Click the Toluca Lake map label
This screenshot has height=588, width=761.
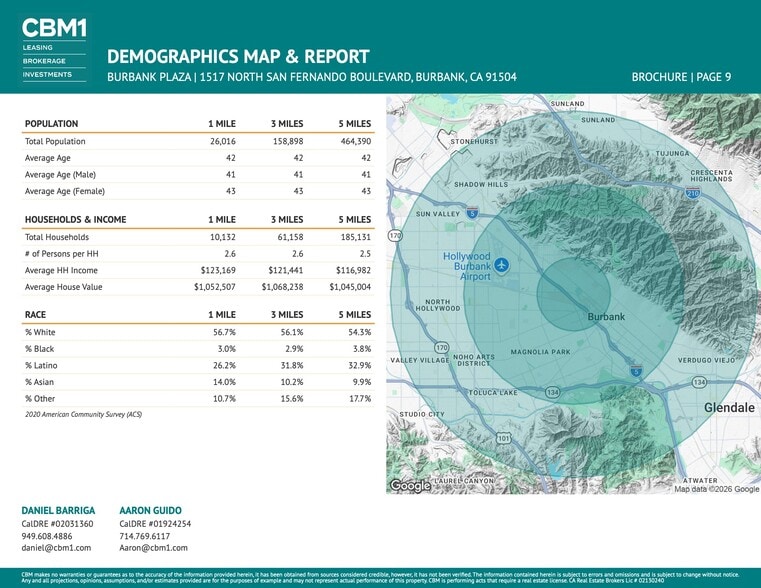(x=493, y=392)
